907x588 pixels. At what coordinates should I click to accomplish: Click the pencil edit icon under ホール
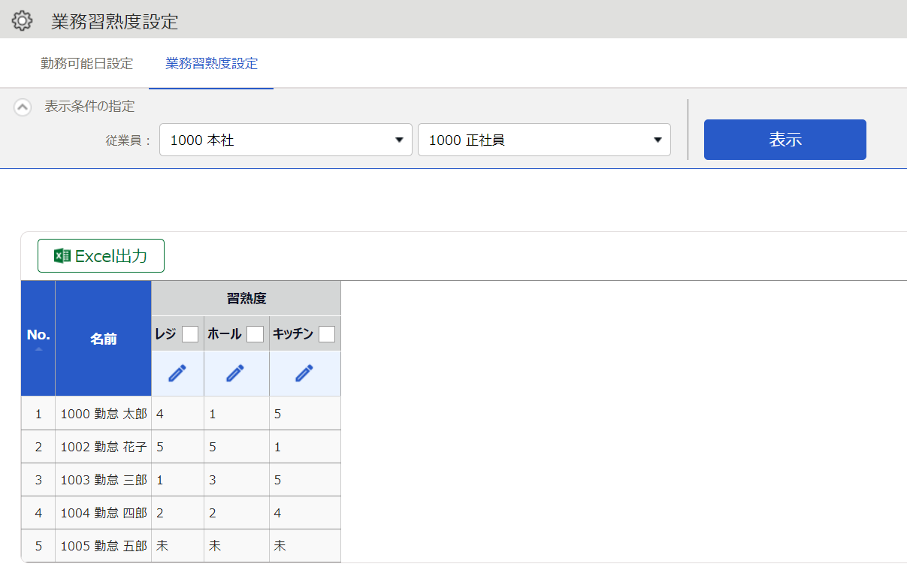[236, 373]
